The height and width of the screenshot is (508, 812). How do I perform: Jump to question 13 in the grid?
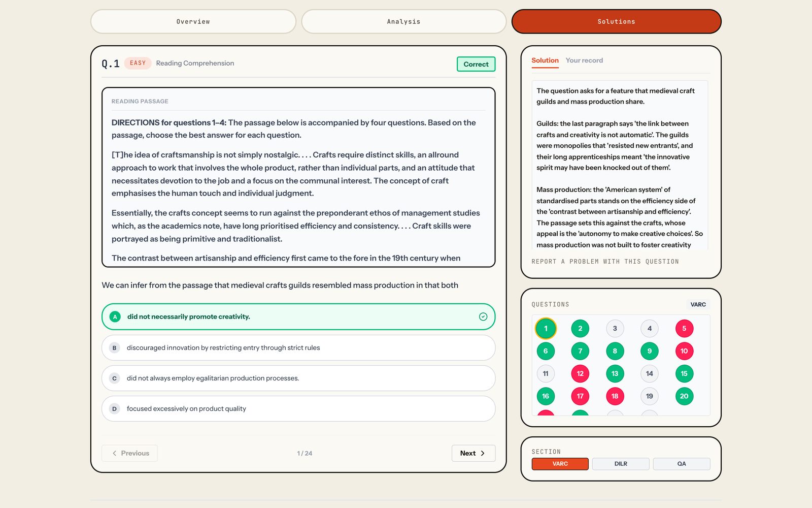(615, 373)
